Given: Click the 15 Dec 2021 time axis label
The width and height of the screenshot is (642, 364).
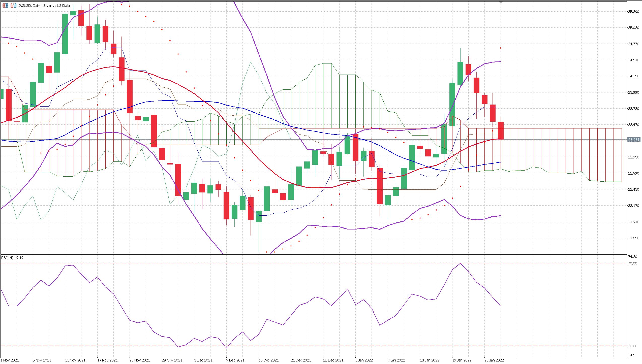Looking at the screenshot, I should pyautogui.click(x=269, y=360).
